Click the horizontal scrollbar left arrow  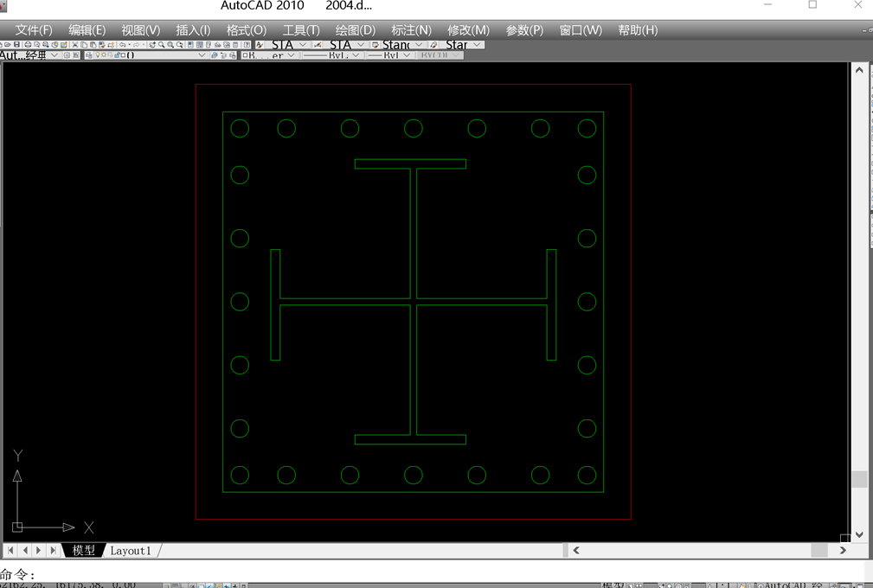pyautogui.click(x=576, y=550)
